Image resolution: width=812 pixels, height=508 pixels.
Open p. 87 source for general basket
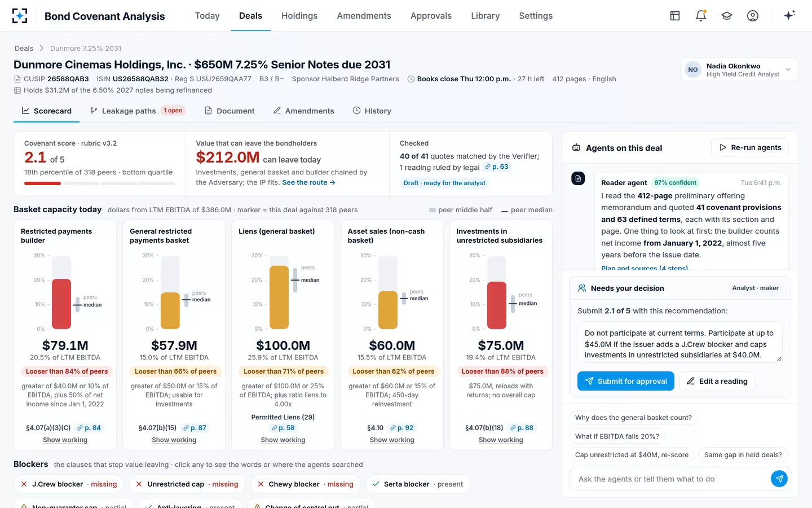click(x=195, y=428)
